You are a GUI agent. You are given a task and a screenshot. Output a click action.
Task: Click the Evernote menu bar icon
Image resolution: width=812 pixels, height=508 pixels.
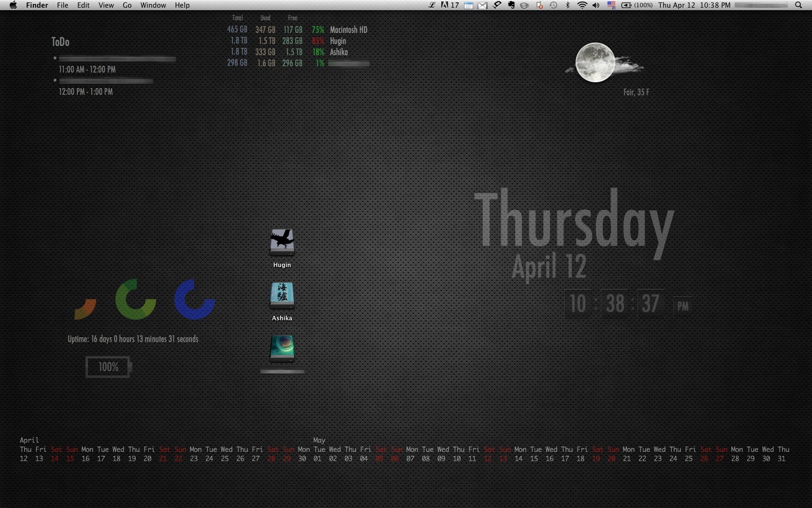tap(510, 5)
